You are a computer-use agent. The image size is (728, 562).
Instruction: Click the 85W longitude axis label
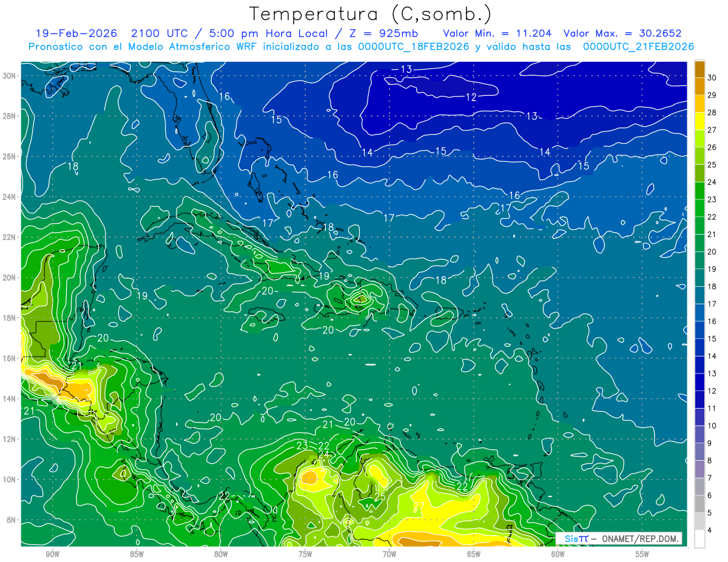[x=136, y=554]
